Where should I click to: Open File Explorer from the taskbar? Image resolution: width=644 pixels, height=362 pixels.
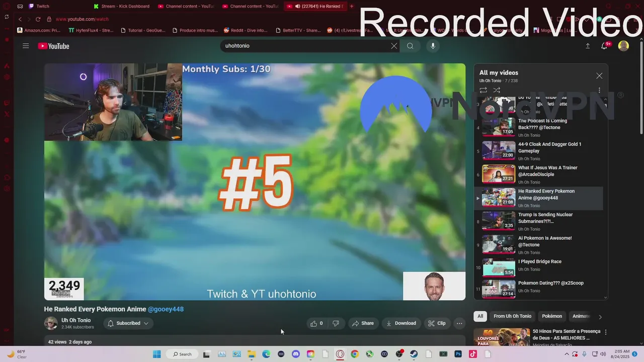point(251,354)
